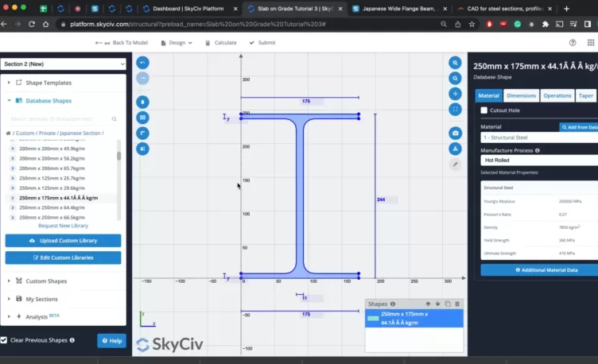
Task: Move shape down in Shapes panel
Action: pos(437,304)
